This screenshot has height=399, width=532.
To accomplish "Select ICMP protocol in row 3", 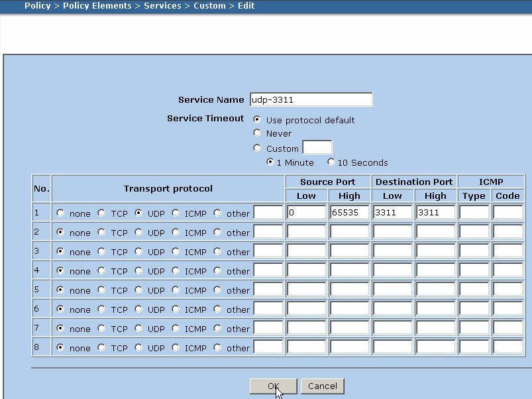I will click(176, 252).
